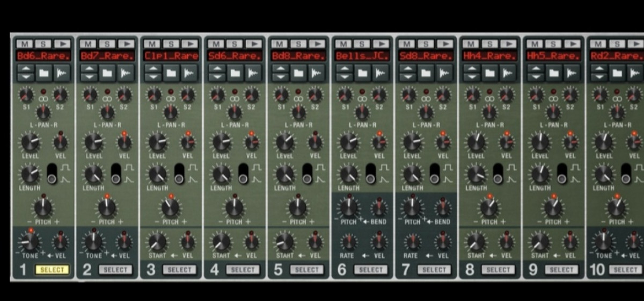This screenshot has width=644, height=301.
Task: Toggle the decay/gate switch on channel 2
Action: pyautogui.click(x=116, y=174)
